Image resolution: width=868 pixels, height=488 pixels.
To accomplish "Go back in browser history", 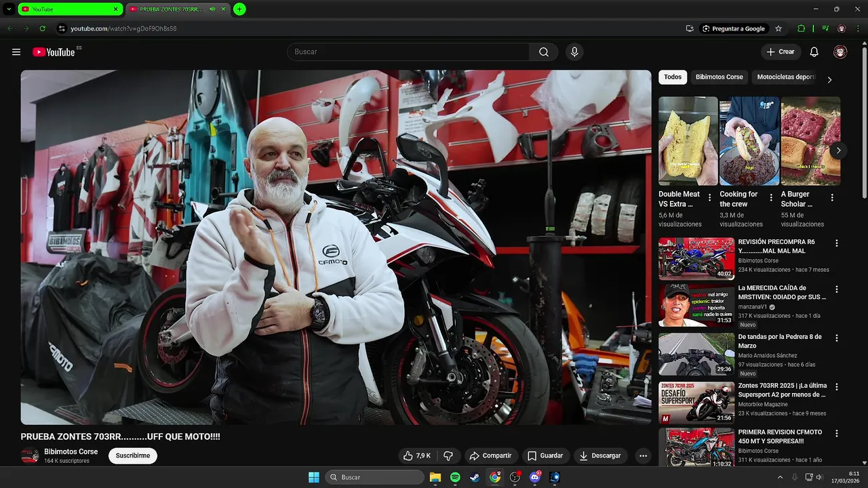I will point(9,28).
